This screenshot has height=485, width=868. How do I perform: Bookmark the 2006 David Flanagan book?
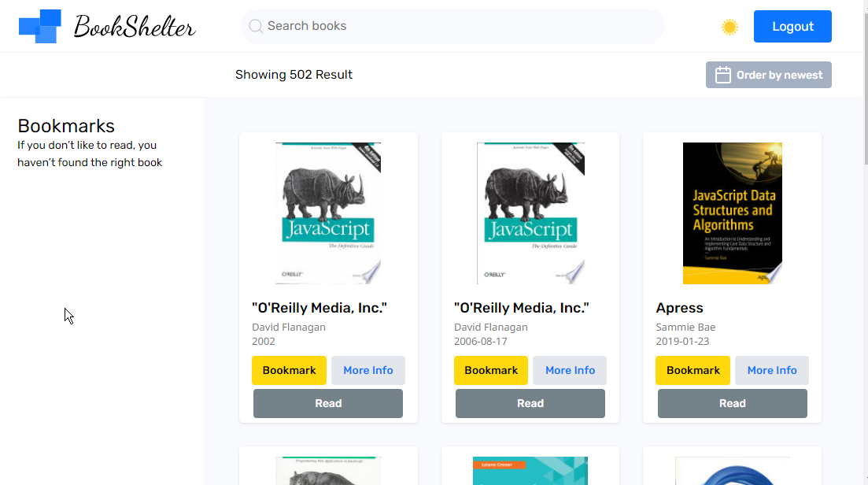(491, 370)
